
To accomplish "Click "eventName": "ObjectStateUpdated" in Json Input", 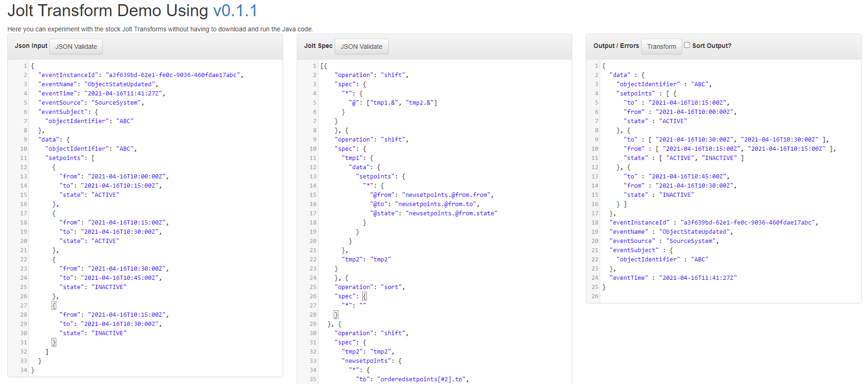I will [x=98, y=84].
